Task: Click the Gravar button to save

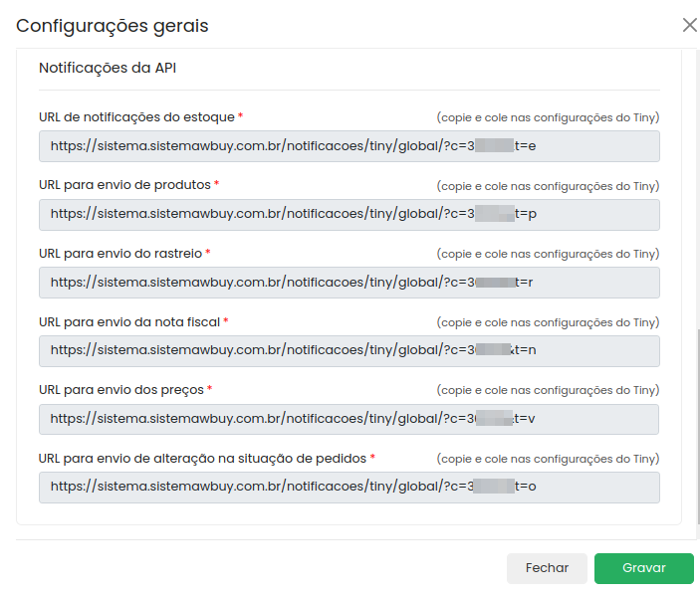Action: (644, 568)
